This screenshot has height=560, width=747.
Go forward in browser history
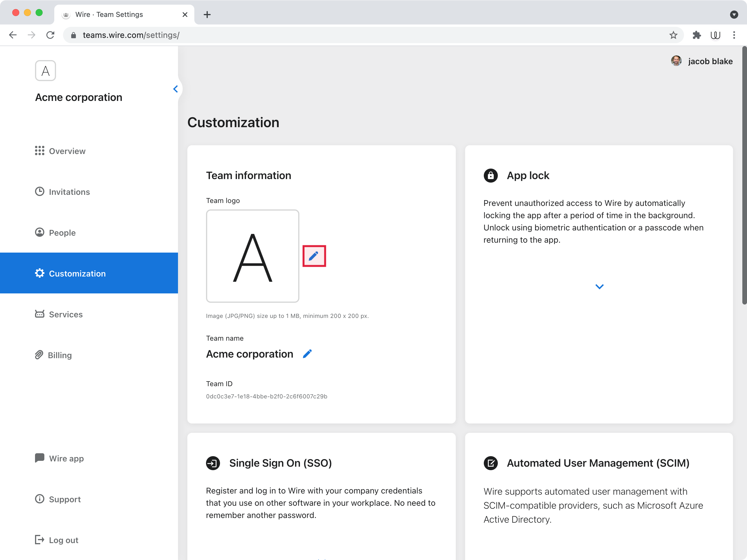[x=32, y=35]
